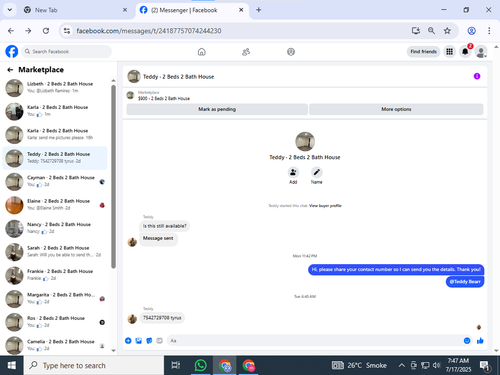
Task: Open the purple conversation information icon
Action: 477,76
